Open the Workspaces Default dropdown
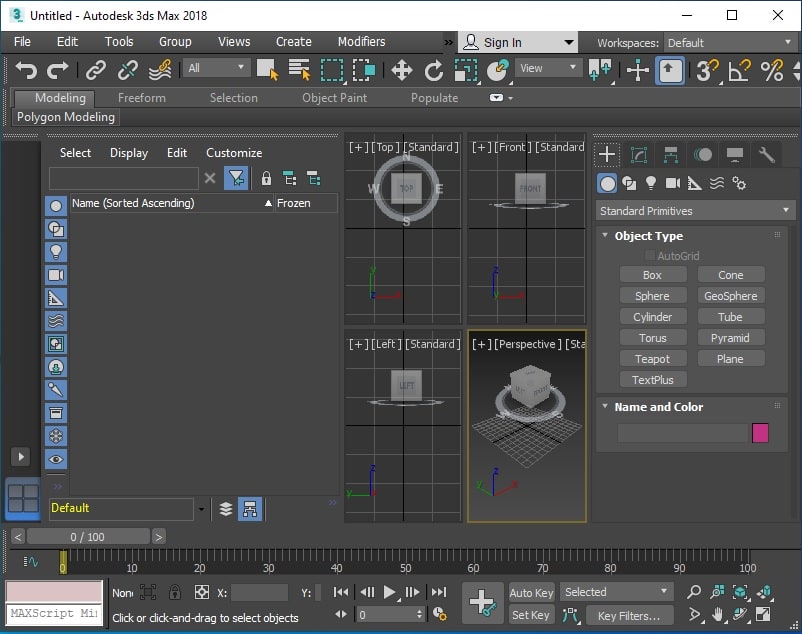Viewport: 802px width, 634px height. tap(730, 43)
